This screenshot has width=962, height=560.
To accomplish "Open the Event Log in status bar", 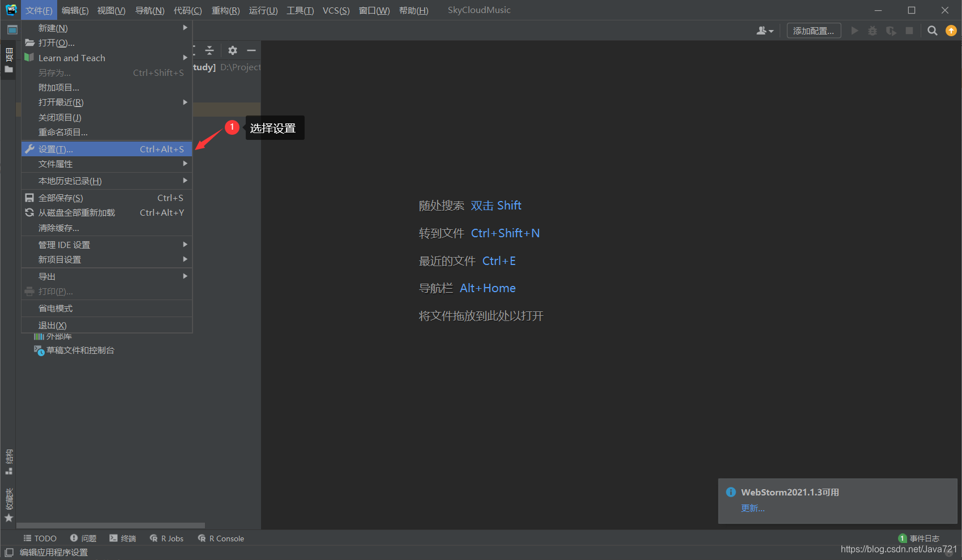I will point(918,538).
